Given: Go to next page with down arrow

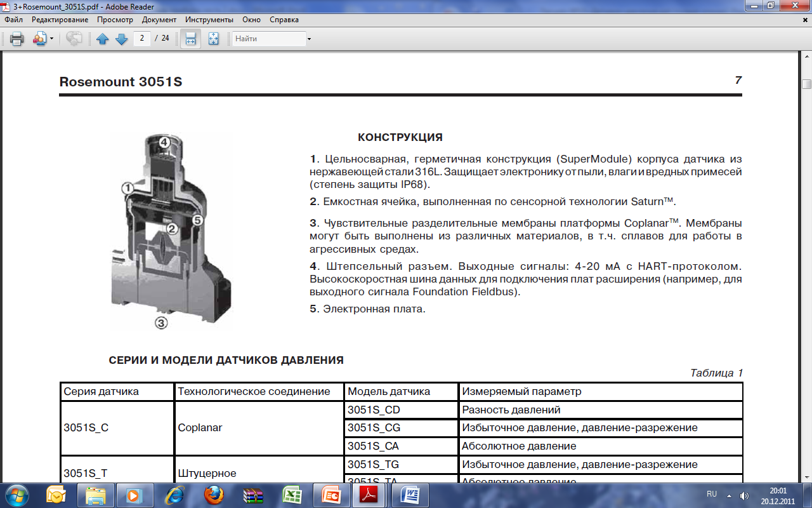Looking at the screenshot, I should click(122, 39).
